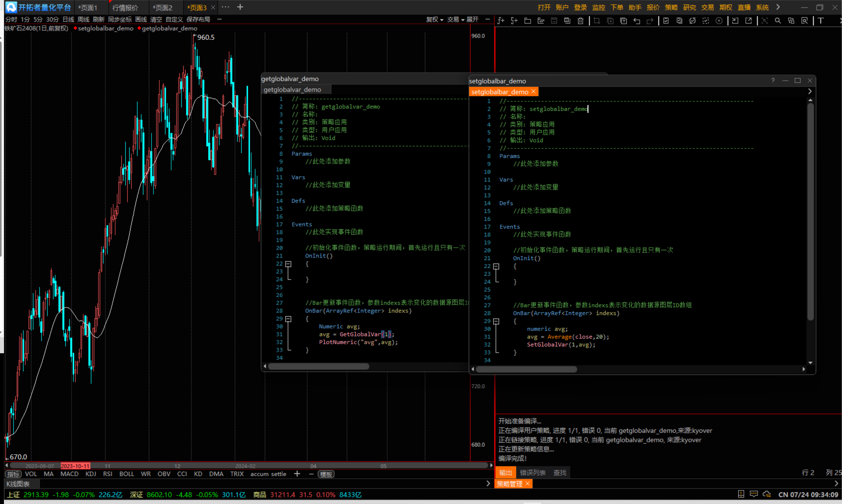Close the setglobalbar_demo editor tab
The height and width of the screenshot is (504, 842).
(x=533, y=91)
